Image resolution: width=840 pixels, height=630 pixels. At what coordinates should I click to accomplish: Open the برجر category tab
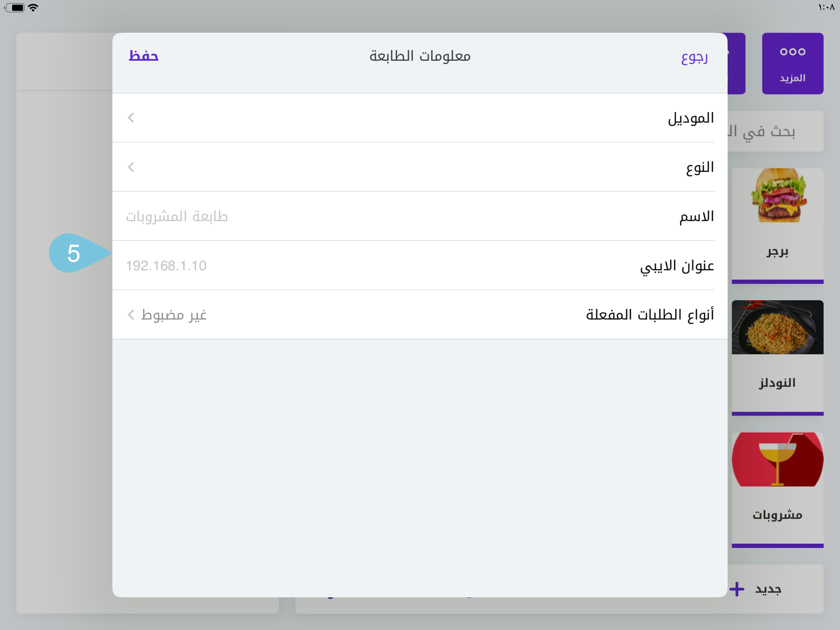(777, 252)
